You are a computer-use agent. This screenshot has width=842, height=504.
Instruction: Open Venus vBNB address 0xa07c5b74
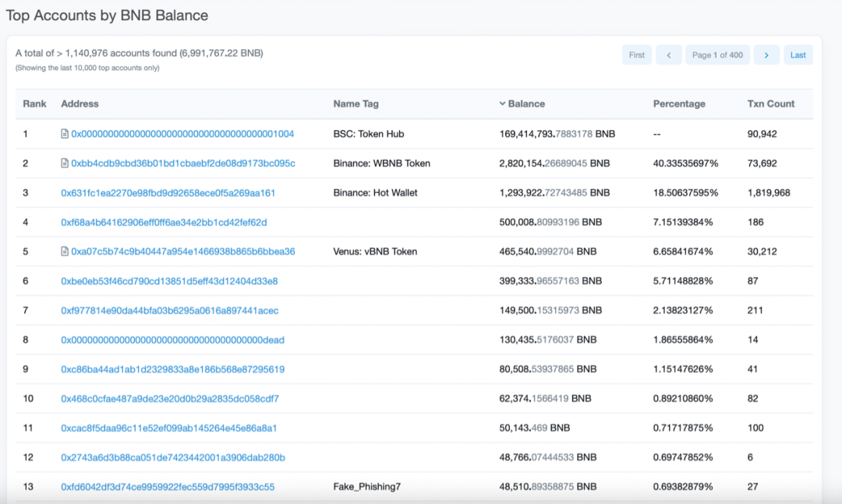click(182, 252)
